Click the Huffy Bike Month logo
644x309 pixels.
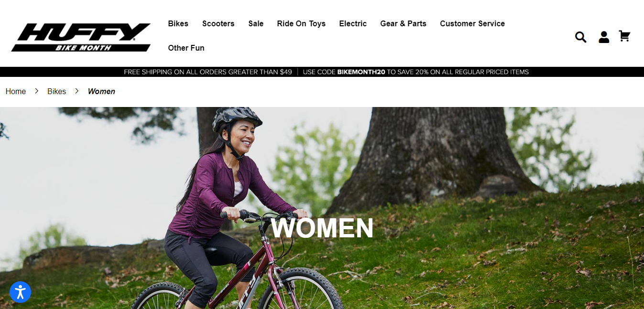coord(81,37)
